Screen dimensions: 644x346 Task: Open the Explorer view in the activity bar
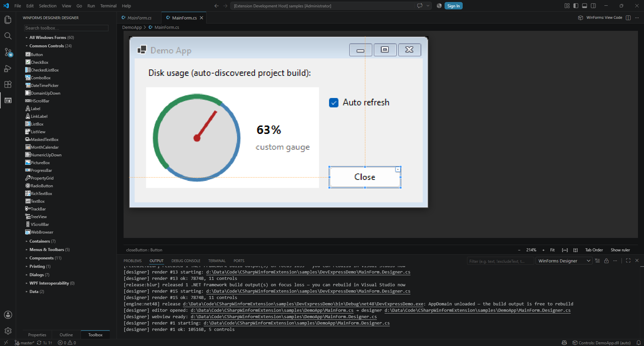point(8,20)
